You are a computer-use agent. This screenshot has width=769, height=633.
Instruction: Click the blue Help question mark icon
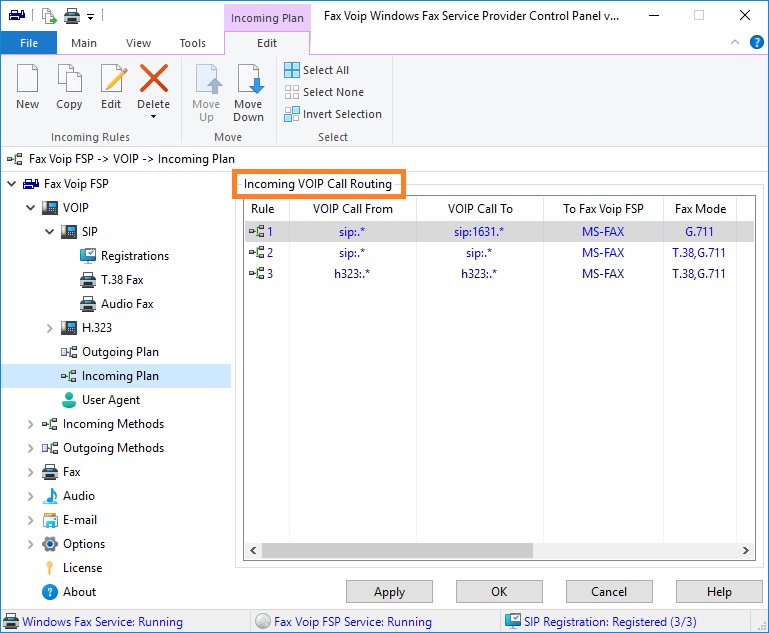click(x=756, y=43)
